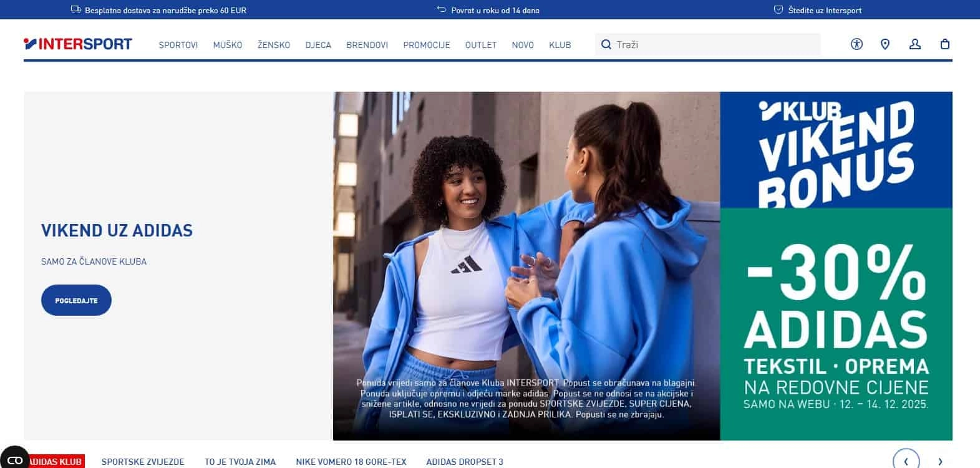Go to previous carousel slide arrow
Image resolution: width=980 pixels, height=468 pixels.
[x=906, y=461]
